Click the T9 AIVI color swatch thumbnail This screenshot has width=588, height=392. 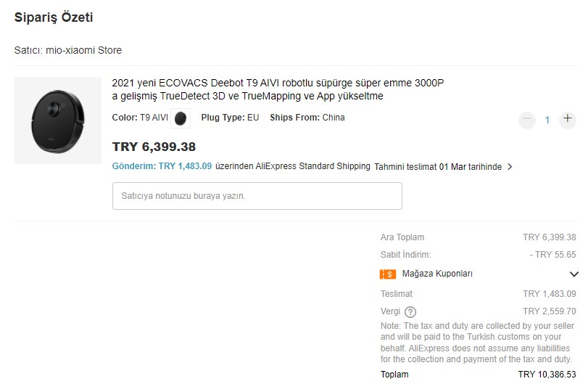coord(181,118)
